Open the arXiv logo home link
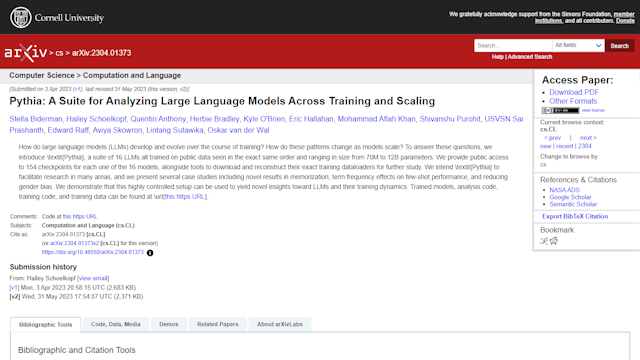The height and width of the screenshot is (360, 640). (x=26, y=53)
